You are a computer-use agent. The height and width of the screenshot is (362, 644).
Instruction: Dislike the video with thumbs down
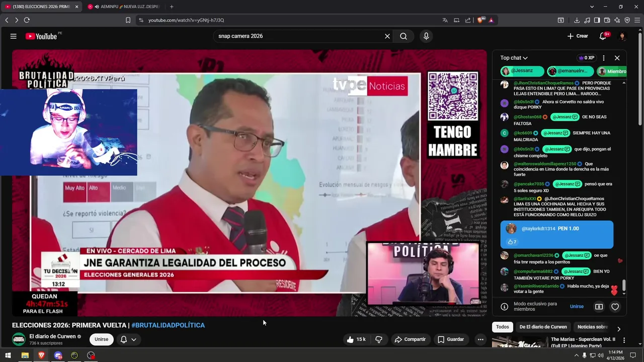[x=379, y=339]
